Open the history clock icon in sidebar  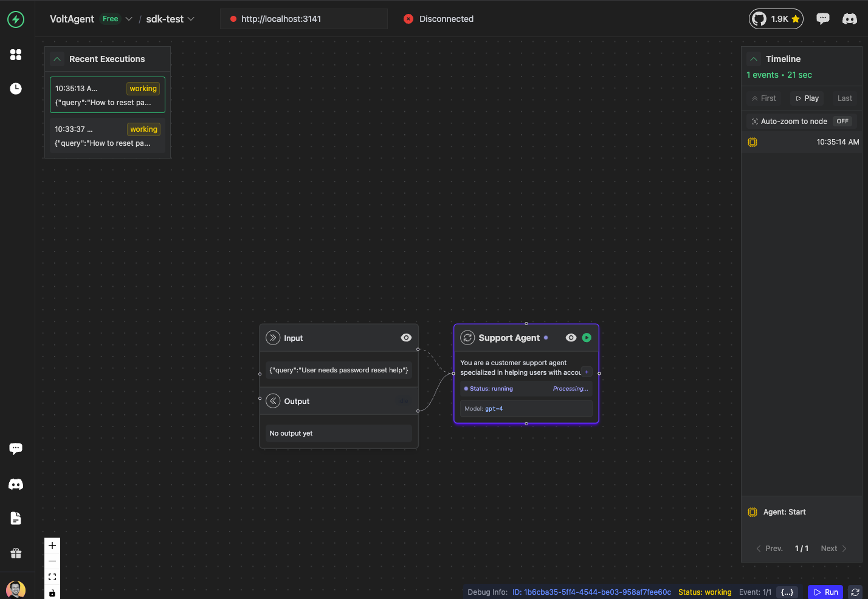[x=16, y=89]
